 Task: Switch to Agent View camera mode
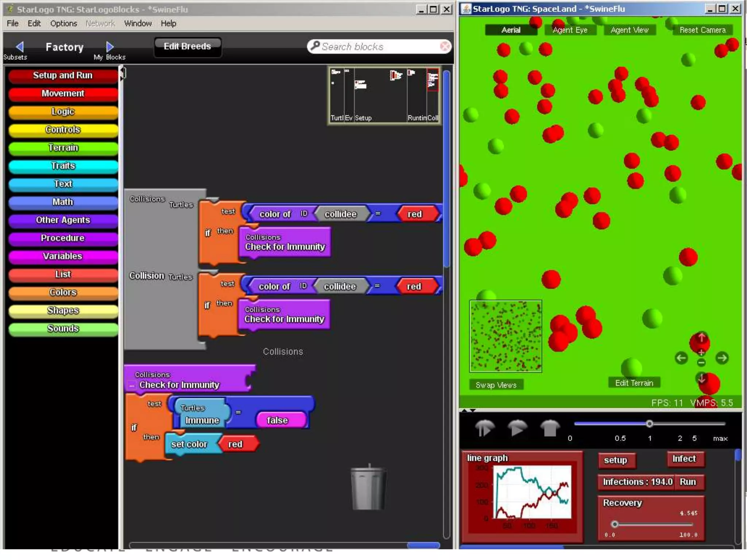click(x=630, y=30)
